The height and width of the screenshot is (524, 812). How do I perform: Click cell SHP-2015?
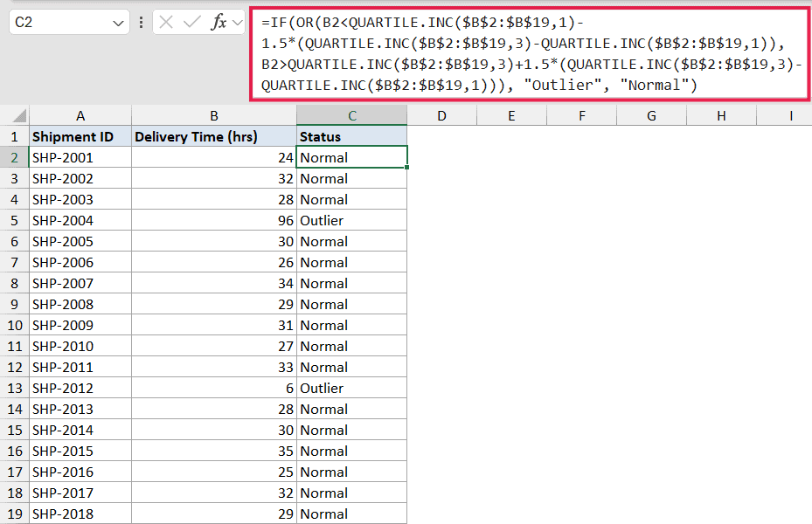pyautogui.click(x=80, y=451)
